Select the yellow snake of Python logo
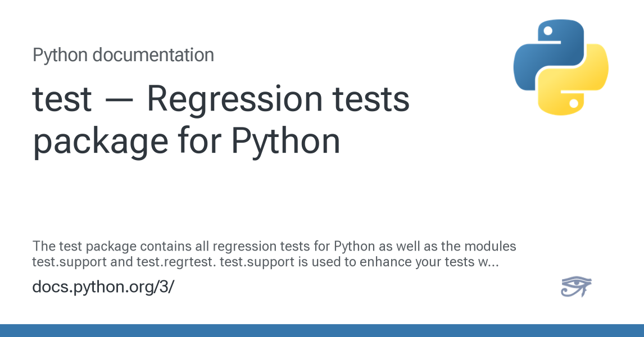The image size is (644, 337). click(x=573, y=80)
